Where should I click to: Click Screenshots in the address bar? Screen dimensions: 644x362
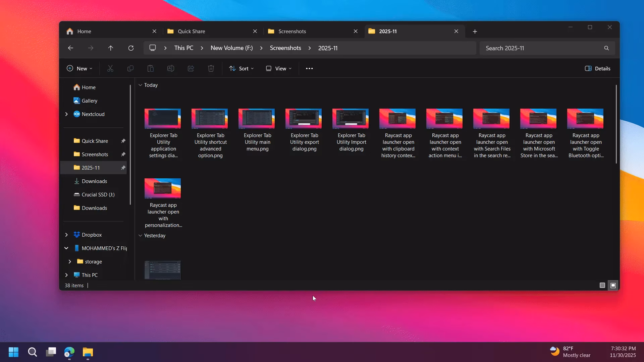pos(285,48)
